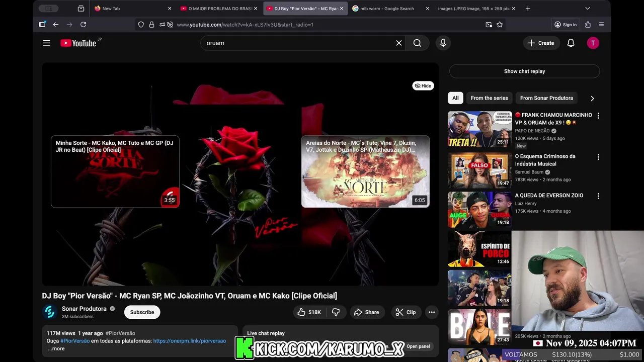Play suggested video Minha Sorte
The height and width of the screenshot is (362, 644).
pos(115,171)
